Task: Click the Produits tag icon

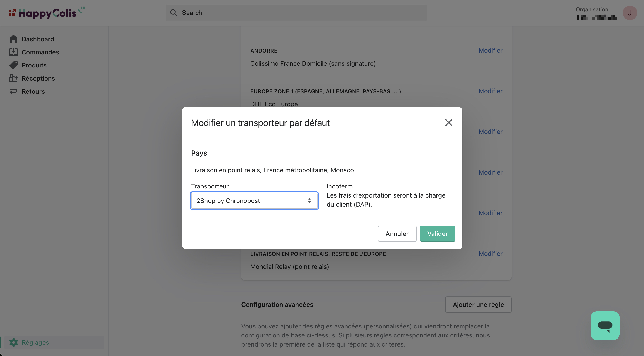Action: click(x=14, y=65)
